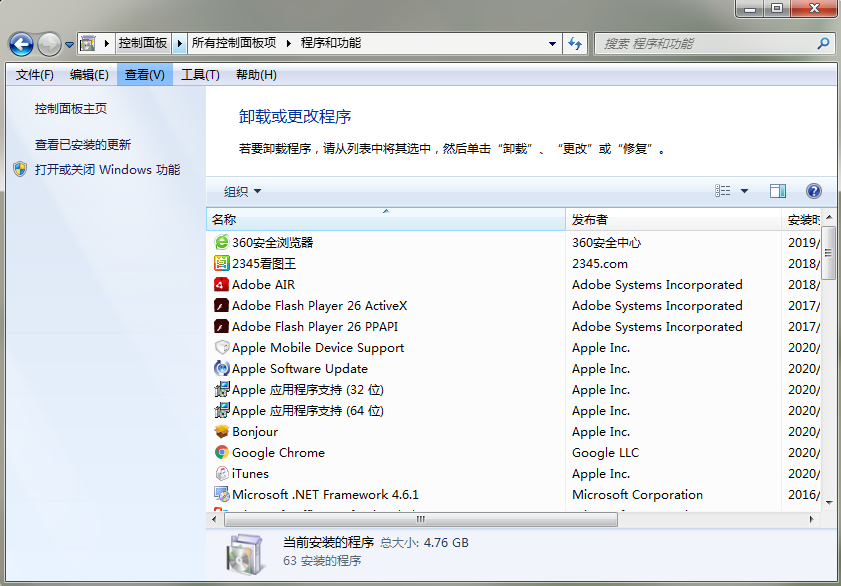Click the Google Chrome icon

point(222,453)
